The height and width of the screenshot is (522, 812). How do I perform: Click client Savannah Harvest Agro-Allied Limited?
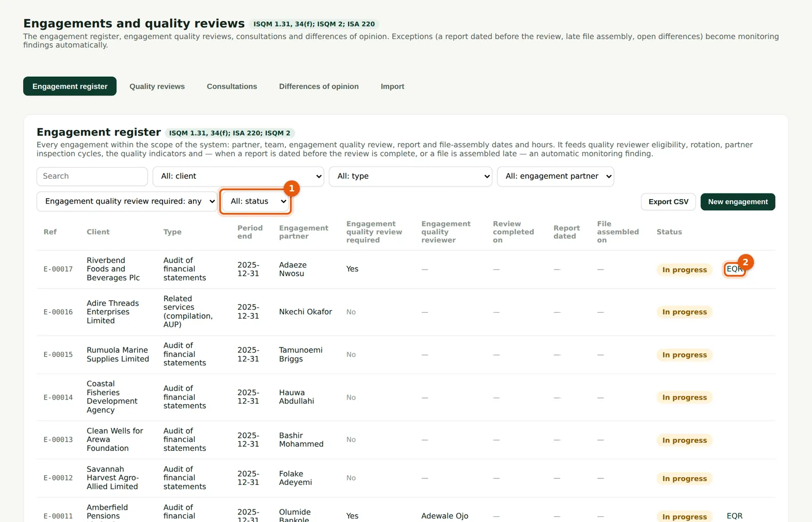113,478
